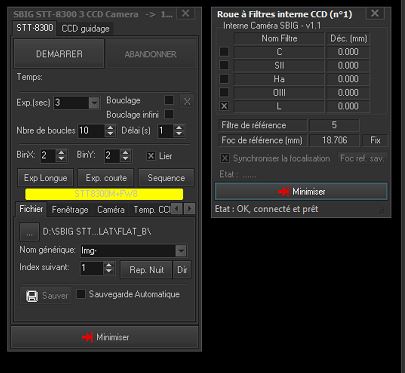The height and width of the screenshot is (373, 405).
Task: Switch to the CCD guidage tab
Action: click(x=86, y=29)
